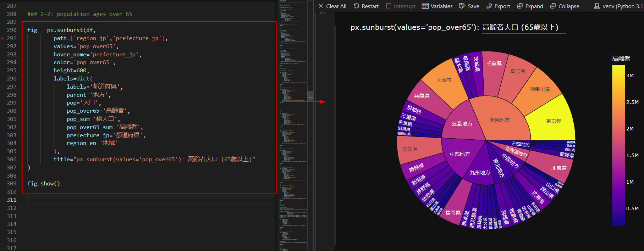Viewport: 644px width, 251px height.
Task: Drill into the 中部地方 region segment
Action: 459,154
